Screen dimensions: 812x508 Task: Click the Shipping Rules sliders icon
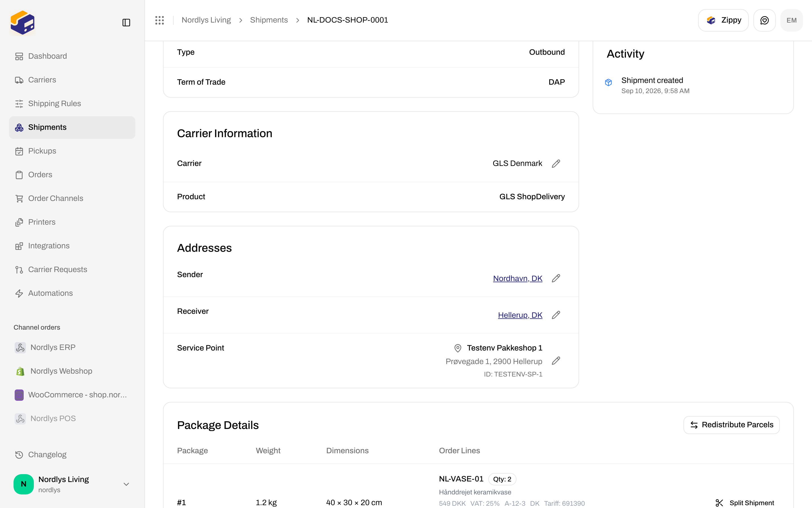pos(19,104)
